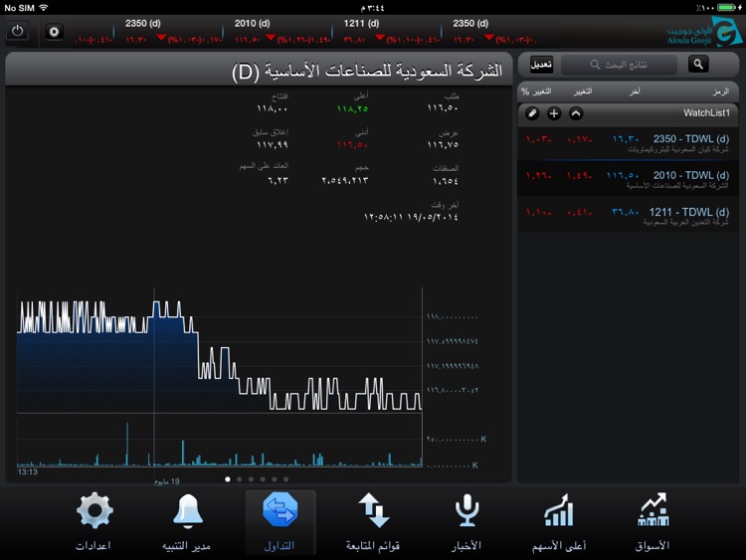This screenshot has height=560, width=746.
Task: Open the التداول trading tab
Action: (x=280, y=522)
